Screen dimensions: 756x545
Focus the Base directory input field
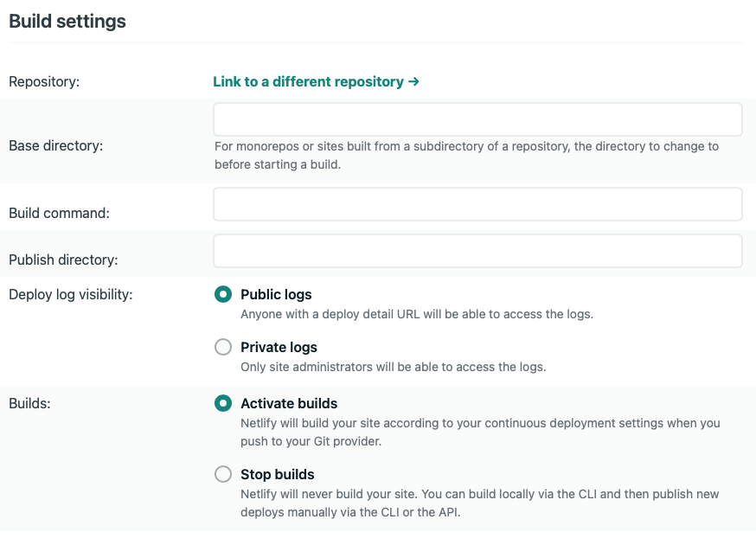point(477,119)
